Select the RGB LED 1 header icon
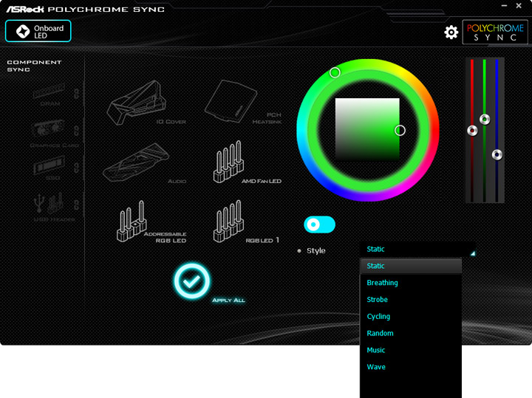Image resolution: width=532 pixels, height=398 pixels. point(228,221)
